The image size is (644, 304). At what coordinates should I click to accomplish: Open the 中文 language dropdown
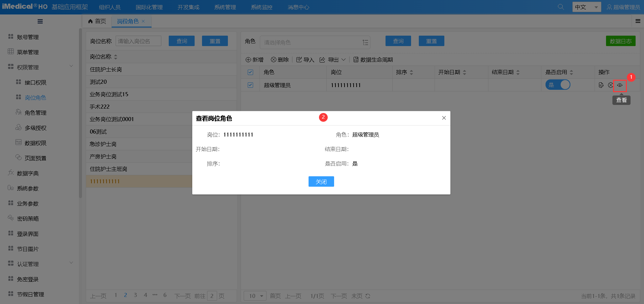click(586, 7)
